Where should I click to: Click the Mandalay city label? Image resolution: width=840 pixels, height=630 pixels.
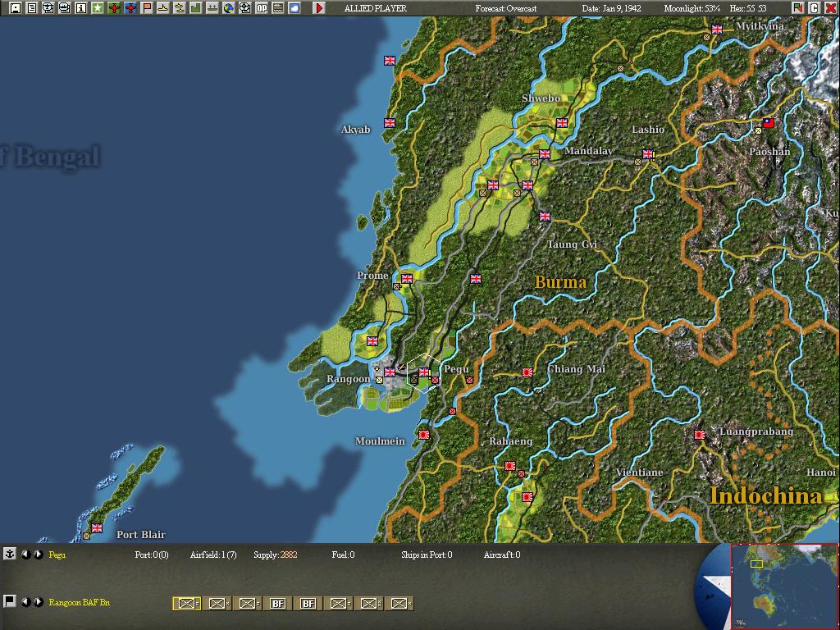coord(588,151)
